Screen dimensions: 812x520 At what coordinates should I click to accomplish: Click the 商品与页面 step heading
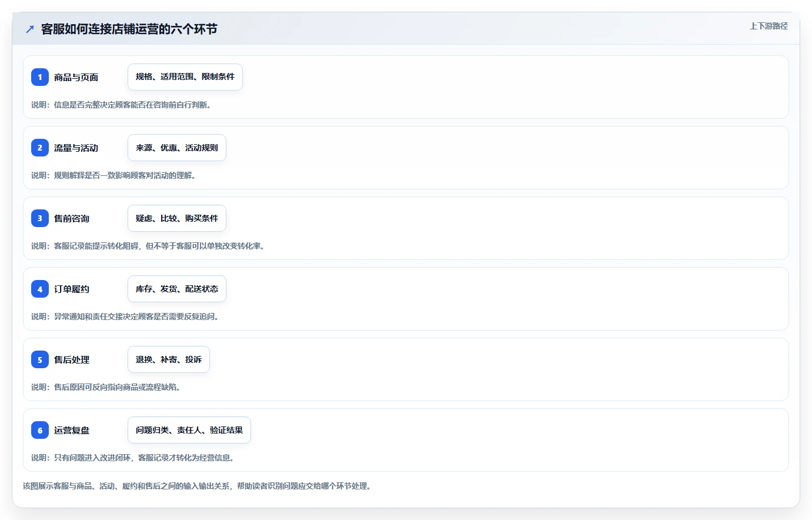[x=76, y=77]
